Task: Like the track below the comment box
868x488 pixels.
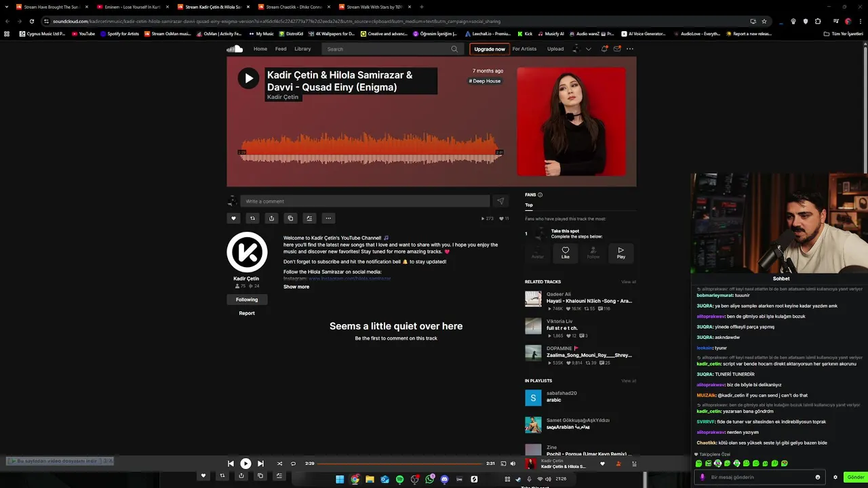Action: click(233, 218)
